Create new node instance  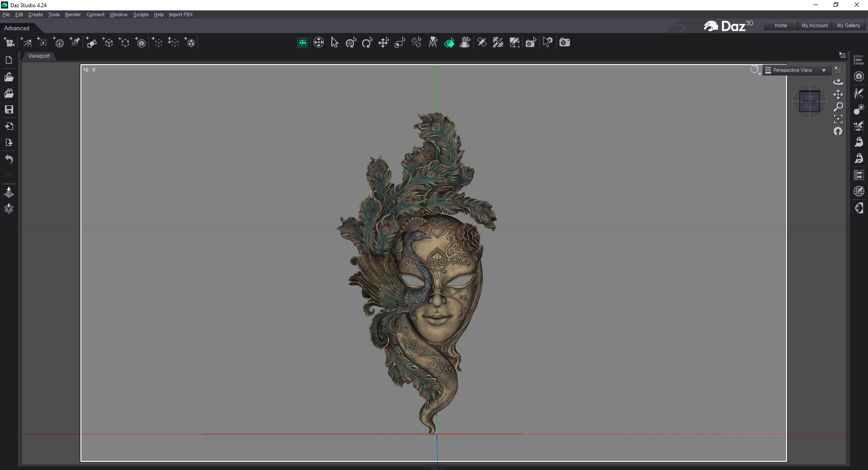[157, 42]
